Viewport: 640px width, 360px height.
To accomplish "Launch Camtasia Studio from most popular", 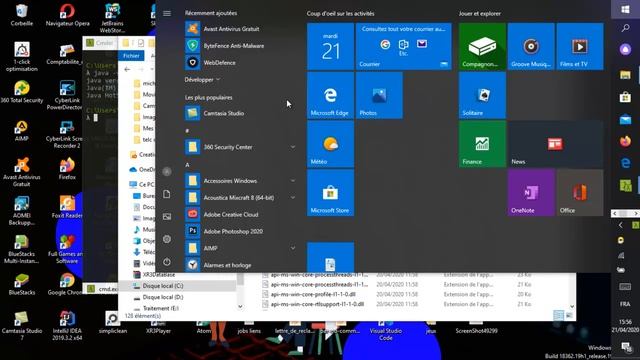I will (241, 113).
